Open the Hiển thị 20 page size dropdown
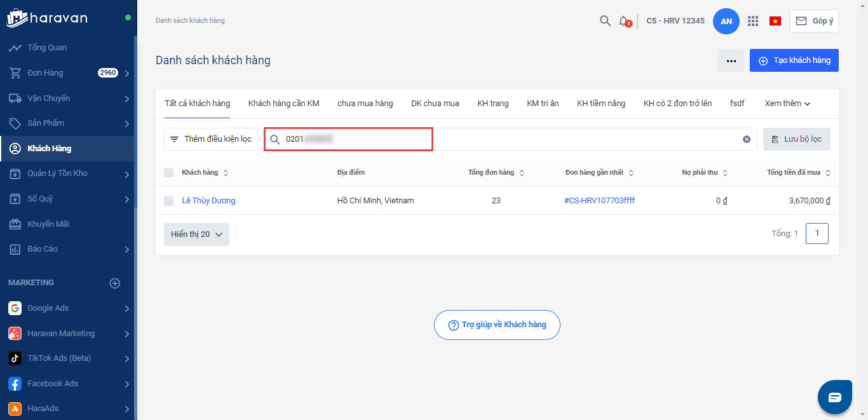868x420 pixels. 196,234
